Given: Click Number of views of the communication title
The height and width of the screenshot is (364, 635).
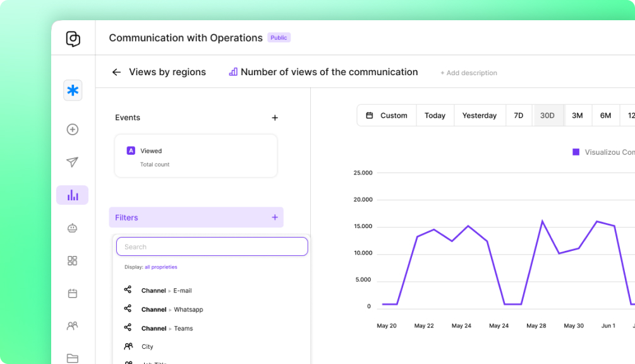Looking at the screenshot, I should tap(329, 72).
